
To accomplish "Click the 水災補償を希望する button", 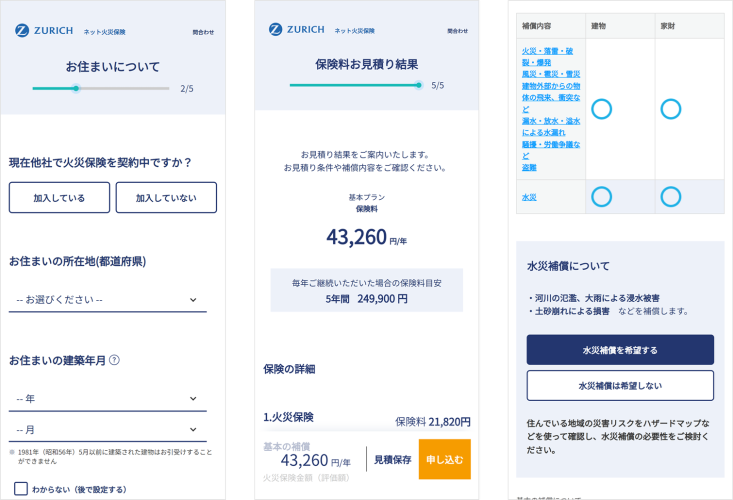I will [620, 350].
